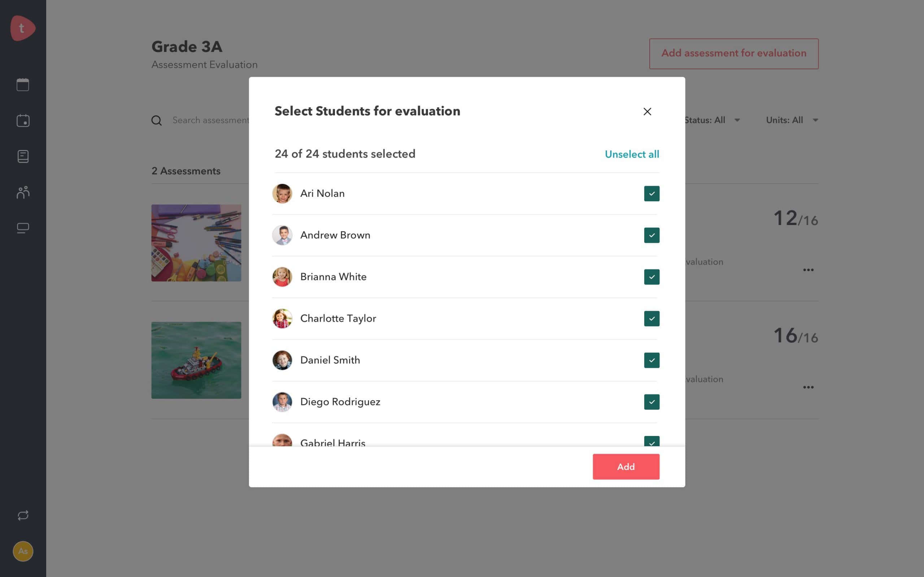924x577 pixels.
Task: Open the tugboat assessment thumbnail
Action: click(x=196, y=360)
